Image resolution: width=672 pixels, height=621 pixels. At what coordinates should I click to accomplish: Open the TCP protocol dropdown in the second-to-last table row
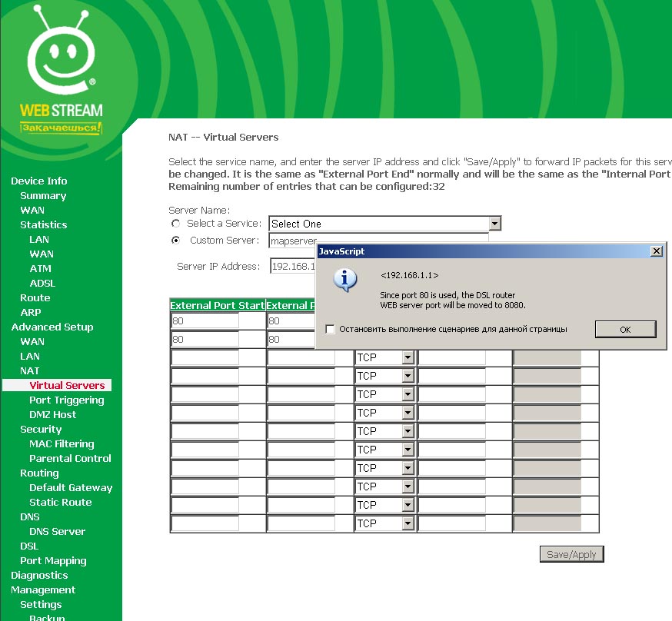[x=384, y=505]
